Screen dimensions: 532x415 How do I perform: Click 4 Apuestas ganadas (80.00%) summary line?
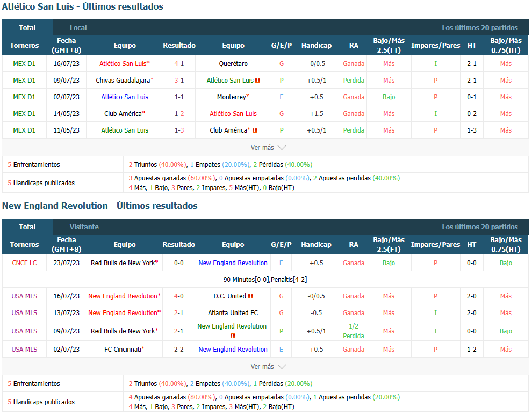point(264,397)
